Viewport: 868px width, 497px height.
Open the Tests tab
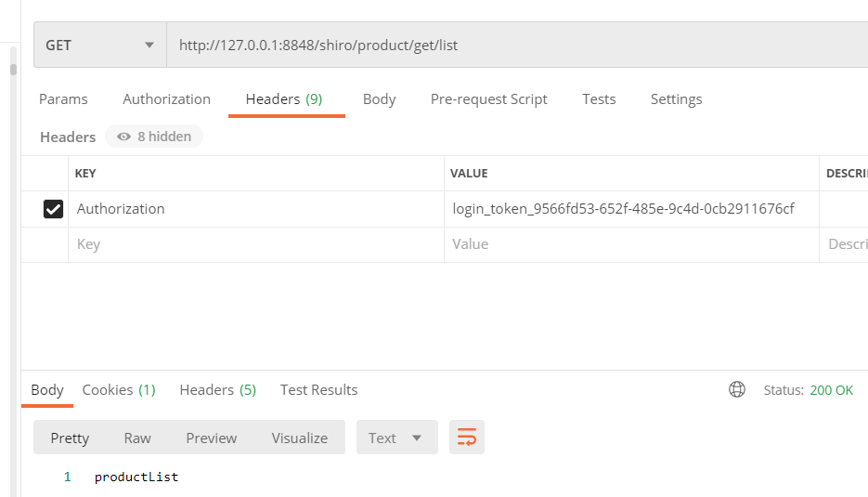point(599,99)
